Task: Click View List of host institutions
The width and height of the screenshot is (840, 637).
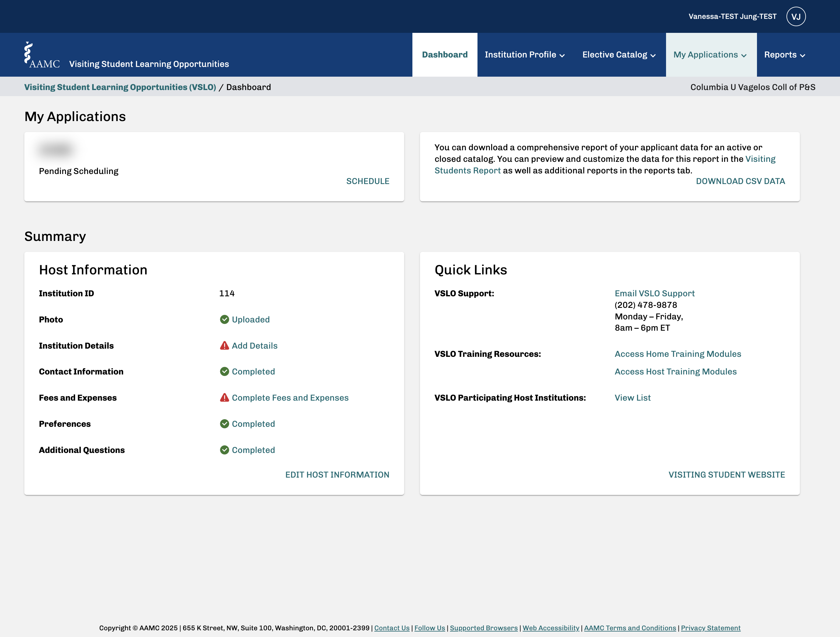Action: (x=633, y=398)
